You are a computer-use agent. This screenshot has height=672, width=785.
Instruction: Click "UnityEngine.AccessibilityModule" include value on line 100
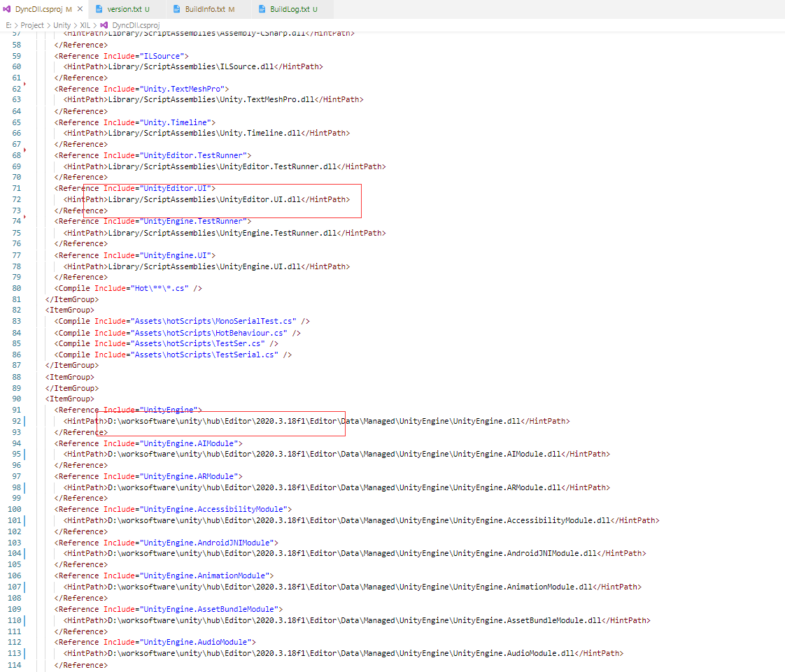click(x=214, y=509)
